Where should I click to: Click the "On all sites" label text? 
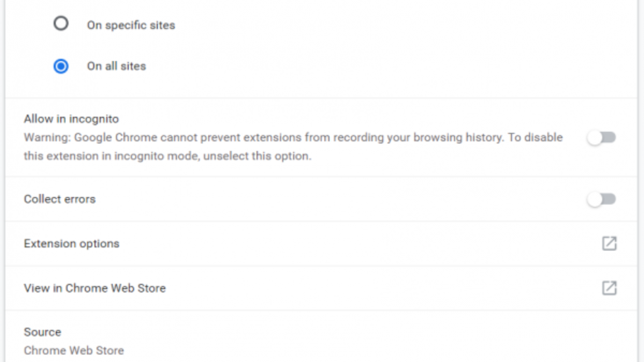116,67
